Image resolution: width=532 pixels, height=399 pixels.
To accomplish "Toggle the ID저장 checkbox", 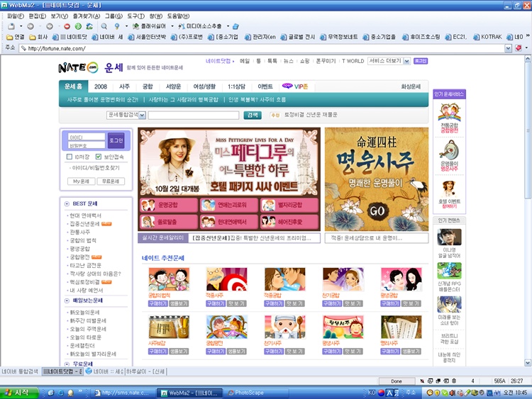I will 70,157.
